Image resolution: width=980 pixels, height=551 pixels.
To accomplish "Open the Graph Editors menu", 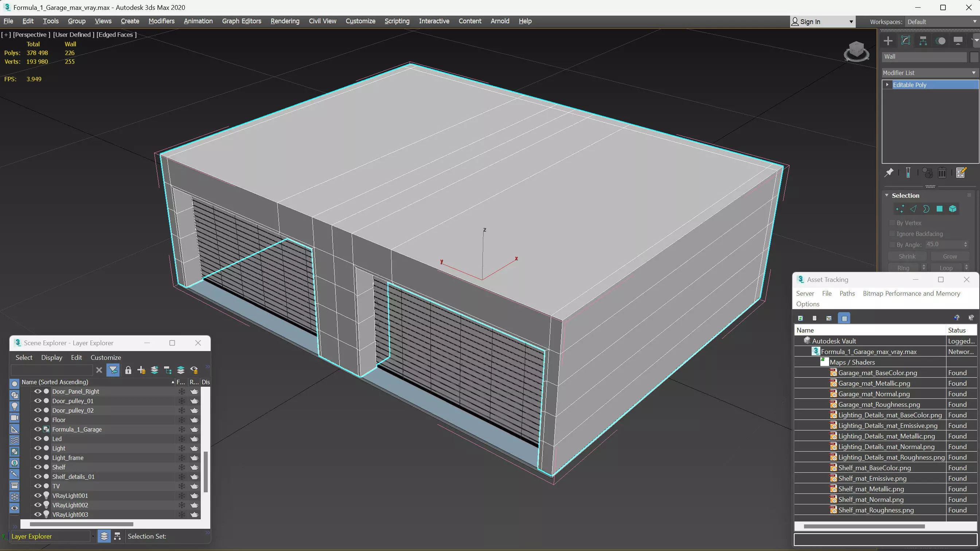I will (242, 21).
